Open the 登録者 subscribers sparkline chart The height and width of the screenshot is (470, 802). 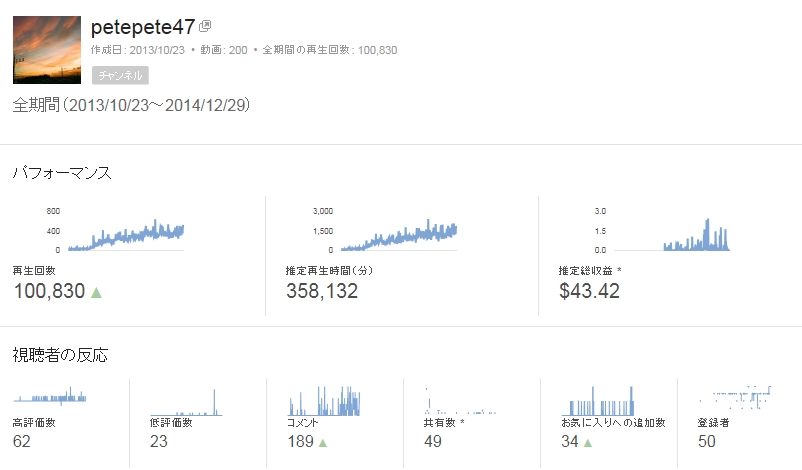734,397
